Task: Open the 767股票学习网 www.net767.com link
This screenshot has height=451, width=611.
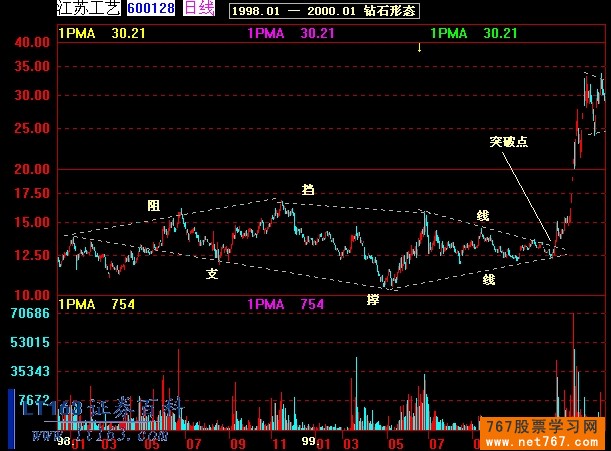Action: tap(545, 432)
